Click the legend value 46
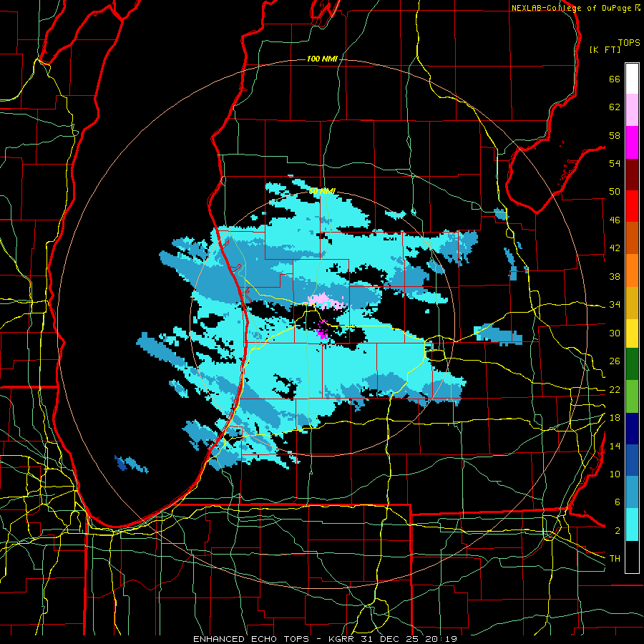 tap(615, 220)
